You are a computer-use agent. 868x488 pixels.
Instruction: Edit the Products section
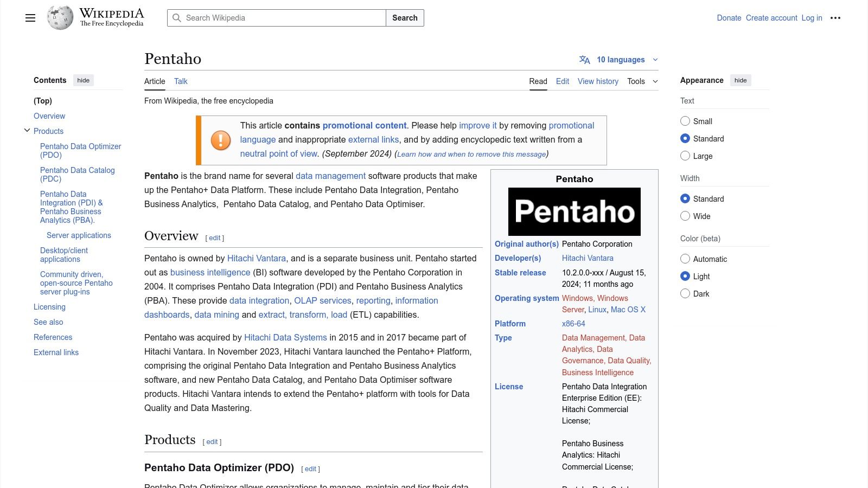pyautogui.click(x=212, y=442)
